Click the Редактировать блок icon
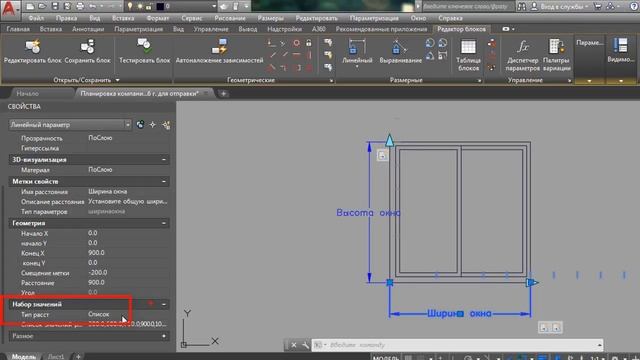 click(x=32, y=47)
